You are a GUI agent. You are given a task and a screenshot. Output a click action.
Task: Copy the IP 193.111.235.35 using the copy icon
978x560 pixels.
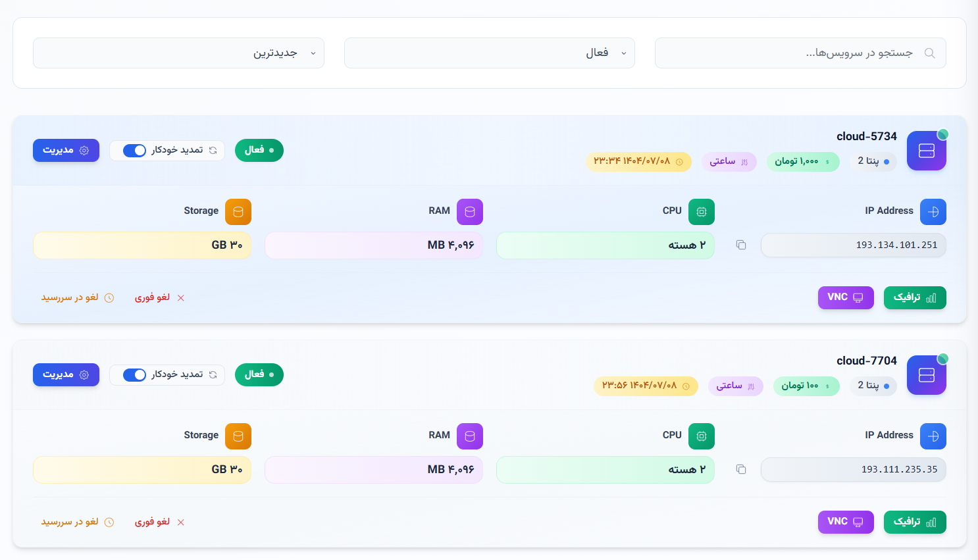[741, 469]
